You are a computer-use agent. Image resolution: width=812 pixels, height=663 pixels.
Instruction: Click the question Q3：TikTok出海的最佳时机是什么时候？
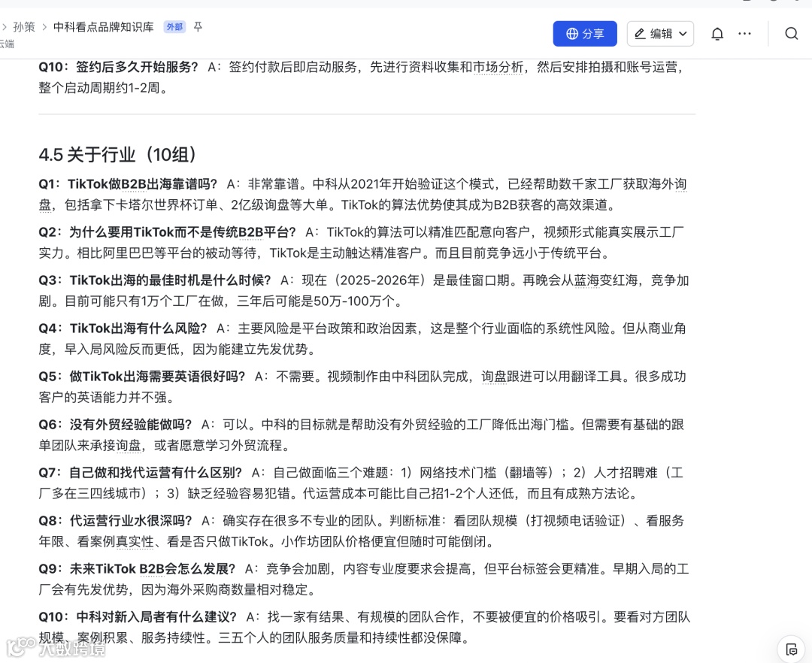tap(155, 280)
